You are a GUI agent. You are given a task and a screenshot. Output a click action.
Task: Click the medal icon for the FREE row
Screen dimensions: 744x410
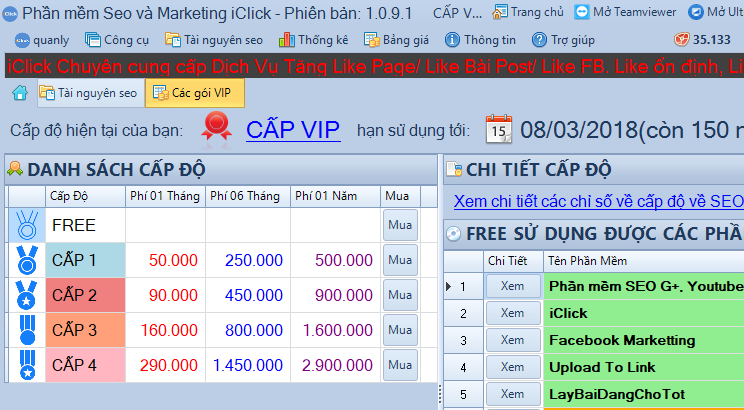coord(27,225)
